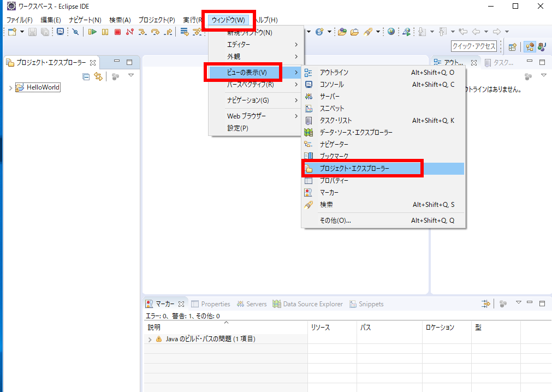The width and height of the screenshot is (552, 392).
Task: Open dropdown beside Forward arrow icon
Action: (507, 32)
